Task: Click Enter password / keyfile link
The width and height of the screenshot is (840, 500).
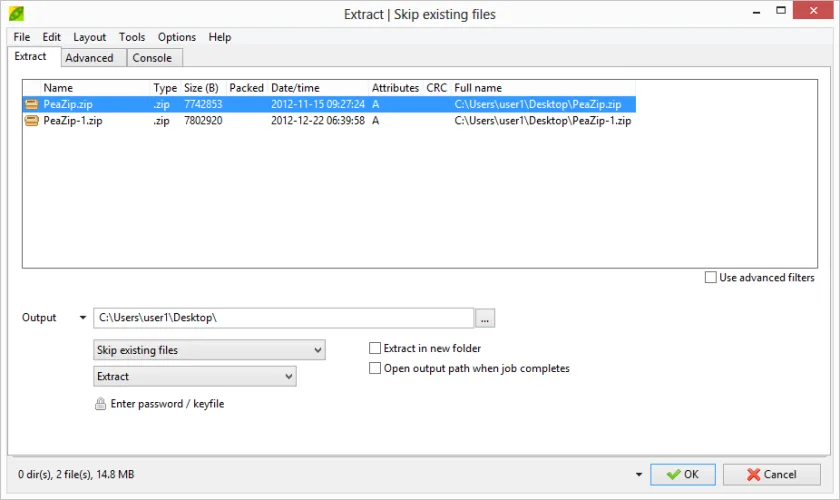Action: pyautogui.click(x=167, y=404)
